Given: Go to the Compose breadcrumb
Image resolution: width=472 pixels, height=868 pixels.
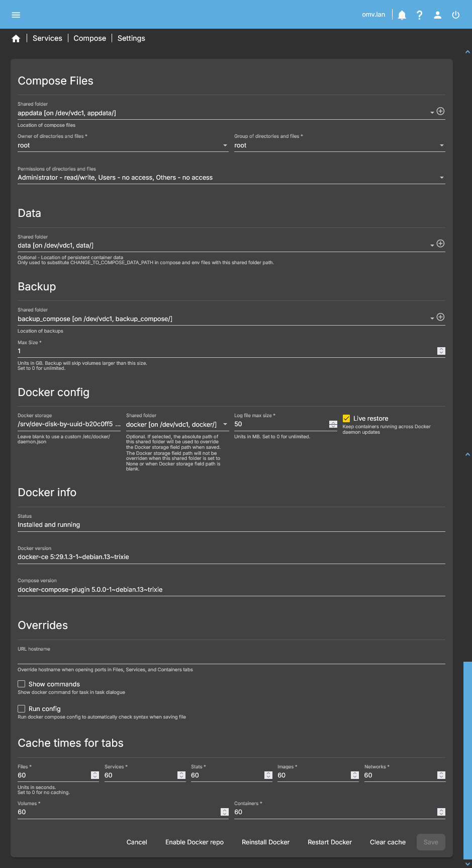Looking at the screenshot, I should [x=89, y=38].
